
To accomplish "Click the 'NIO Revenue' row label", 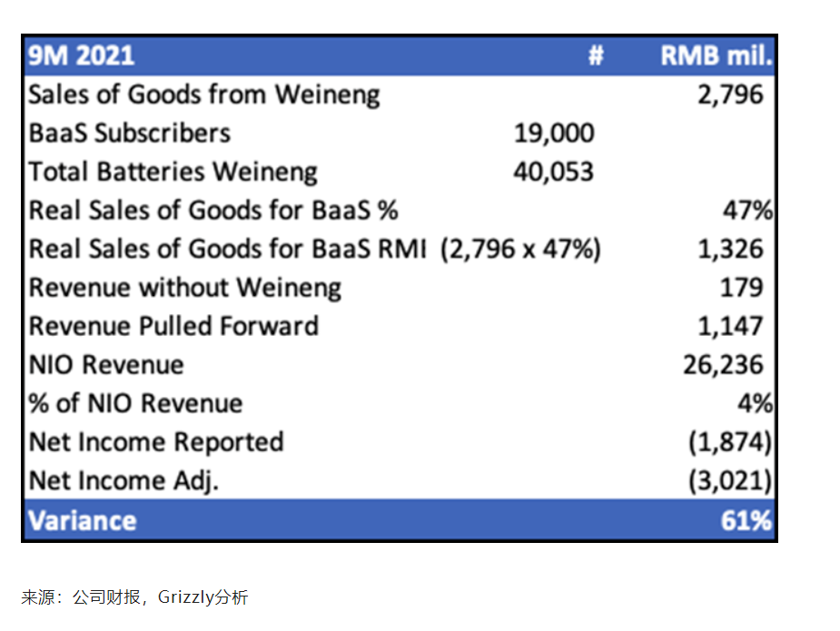I will 106,365.
